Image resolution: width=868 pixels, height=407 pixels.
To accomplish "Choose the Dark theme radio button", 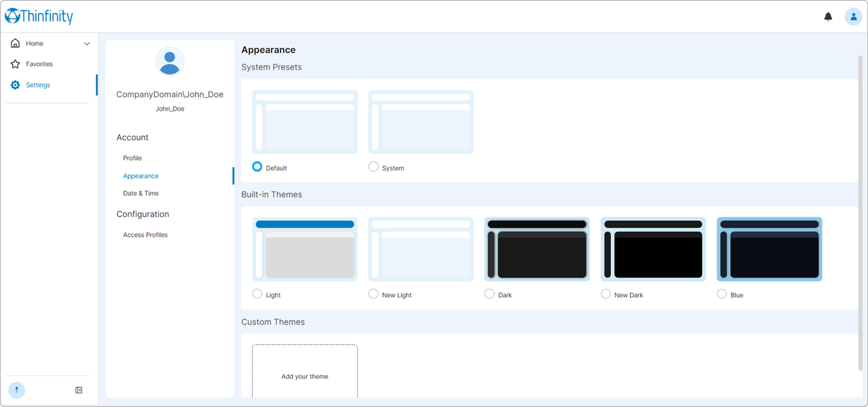I will [x=489, y=294].
